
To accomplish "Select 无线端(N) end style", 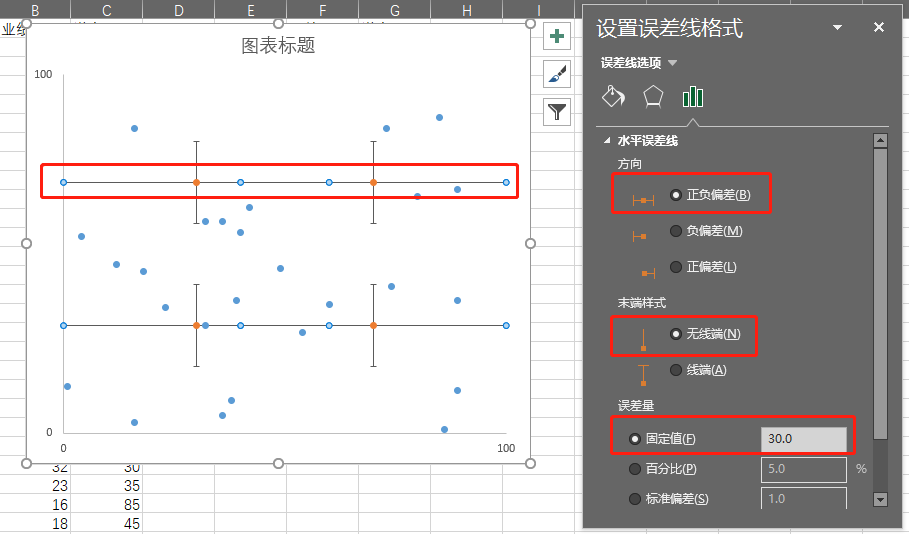I will 706,334.
